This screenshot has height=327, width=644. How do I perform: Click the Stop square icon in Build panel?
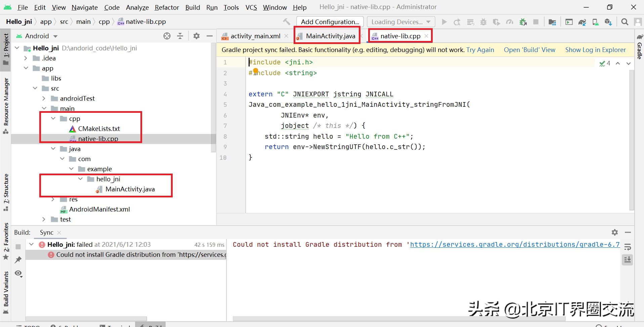18,247
